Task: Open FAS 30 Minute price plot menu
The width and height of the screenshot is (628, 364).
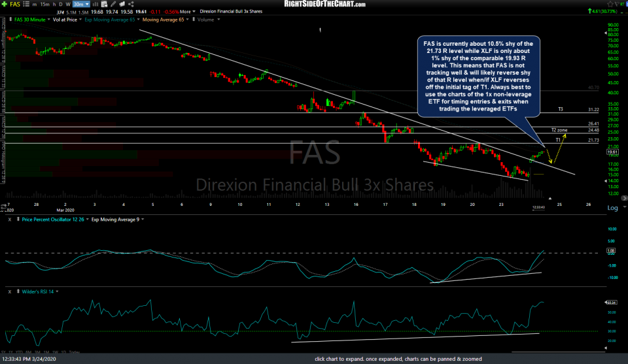Action: click(32, 20)
